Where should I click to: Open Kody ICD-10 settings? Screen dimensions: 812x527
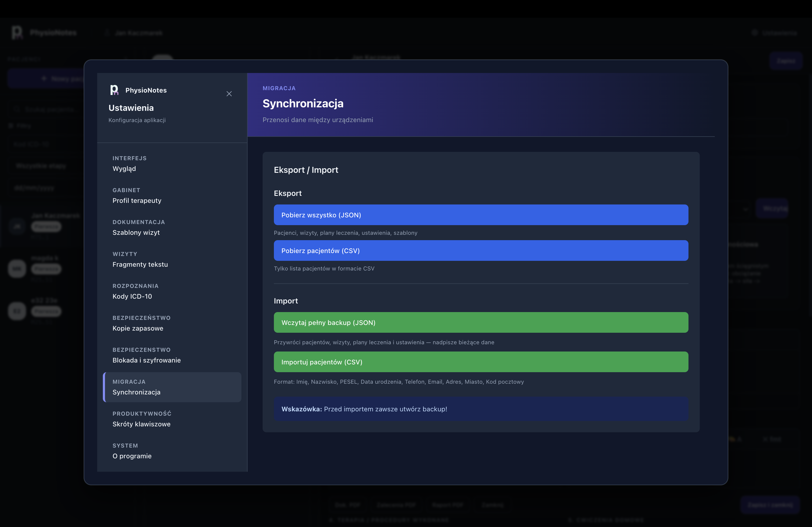(x=172, y=291)
